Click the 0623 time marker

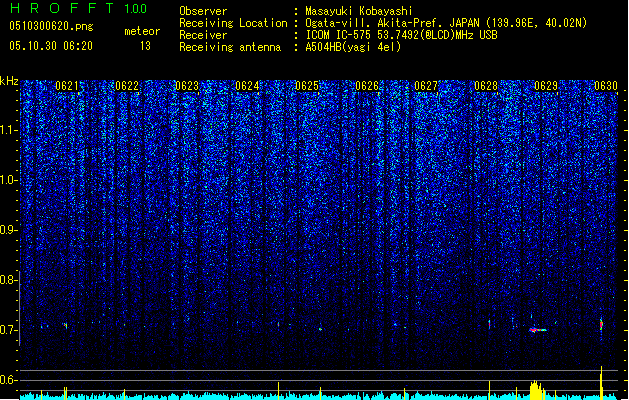click(187, 86)
